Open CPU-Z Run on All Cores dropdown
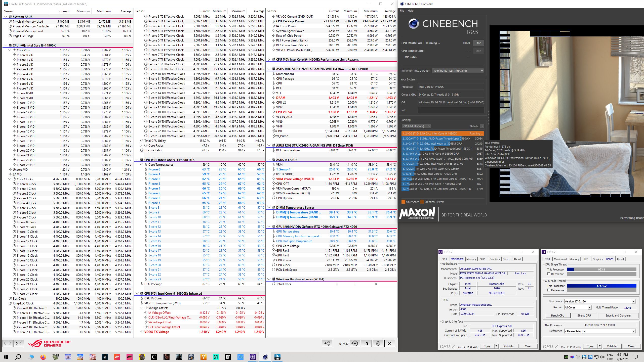Viewport: 644px width, 362px height. pos(578,307)
